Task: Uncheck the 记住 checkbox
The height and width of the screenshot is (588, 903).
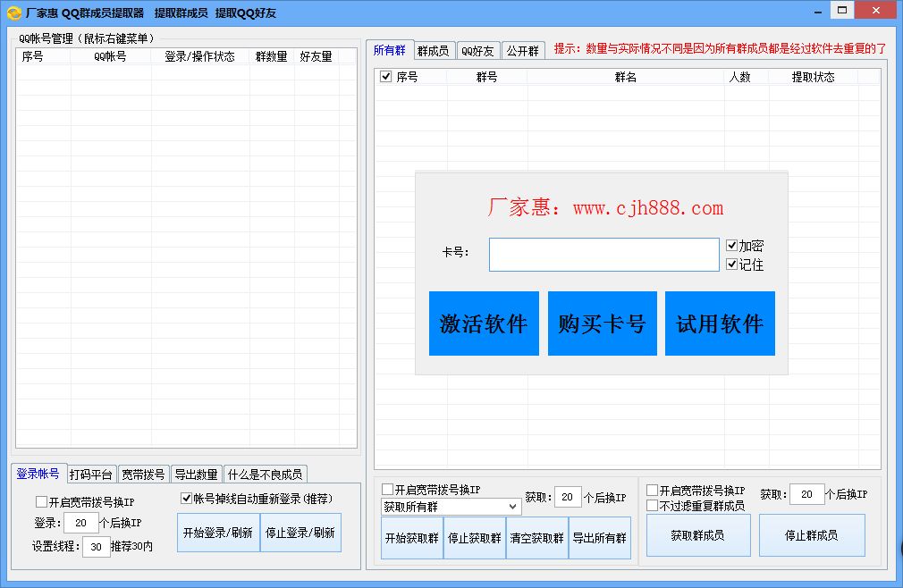Action: (x=731, y=265)
